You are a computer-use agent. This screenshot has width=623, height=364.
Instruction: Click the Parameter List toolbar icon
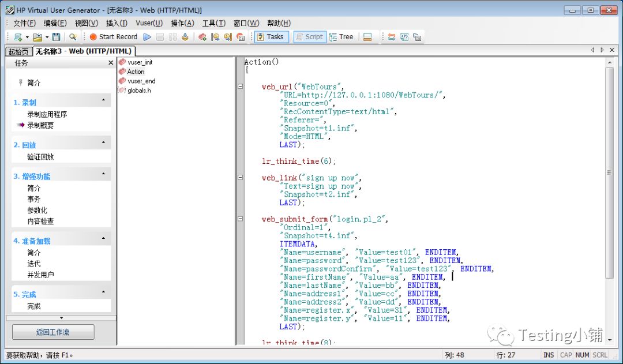(x=404, y=37)
